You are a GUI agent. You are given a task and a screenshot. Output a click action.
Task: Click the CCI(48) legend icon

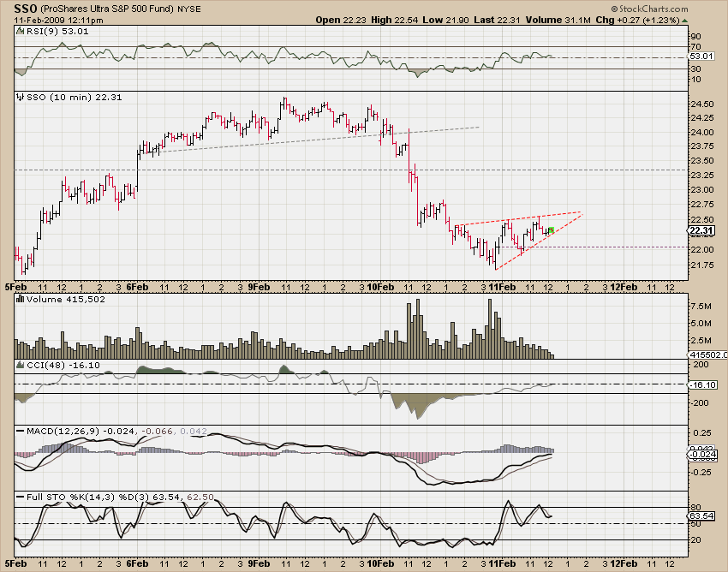[20, 366]
